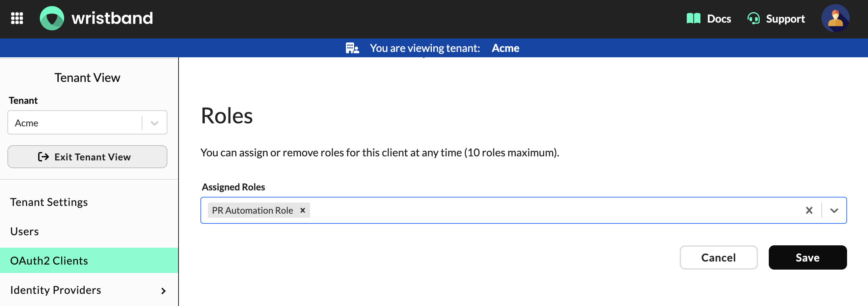Click the Cancel button
Screen dimensions: 868x306
pos(718,257)
